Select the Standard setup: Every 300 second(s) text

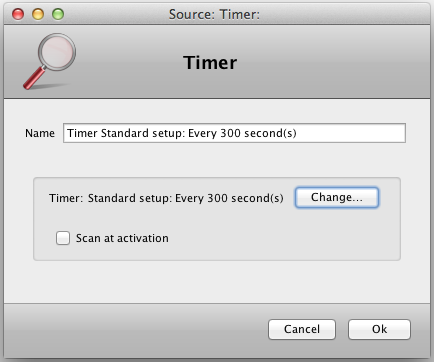point(186,198)
